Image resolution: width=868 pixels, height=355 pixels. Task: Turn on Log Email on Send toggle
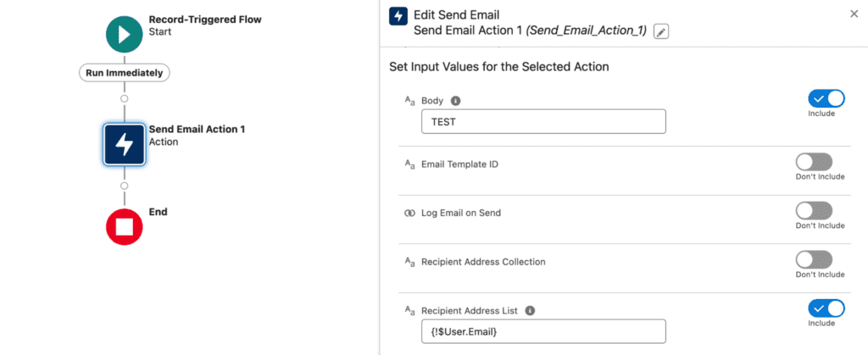[814, 211]
